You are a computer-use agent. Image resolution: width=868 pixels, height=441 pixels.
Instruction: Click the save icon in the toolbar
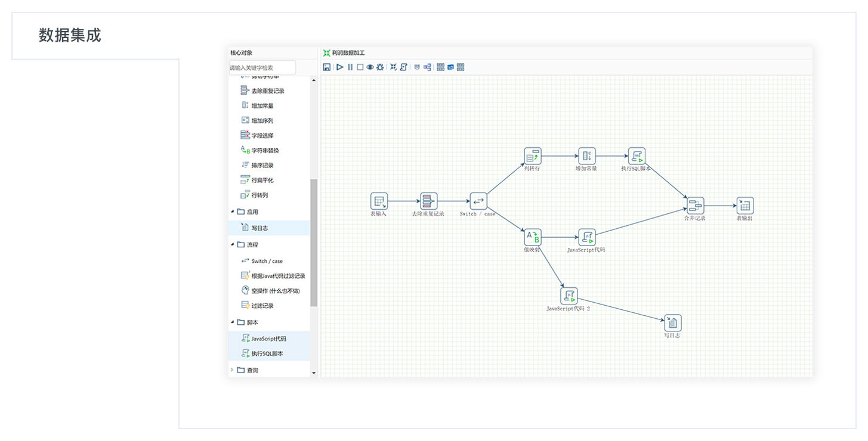pos(326,67)
